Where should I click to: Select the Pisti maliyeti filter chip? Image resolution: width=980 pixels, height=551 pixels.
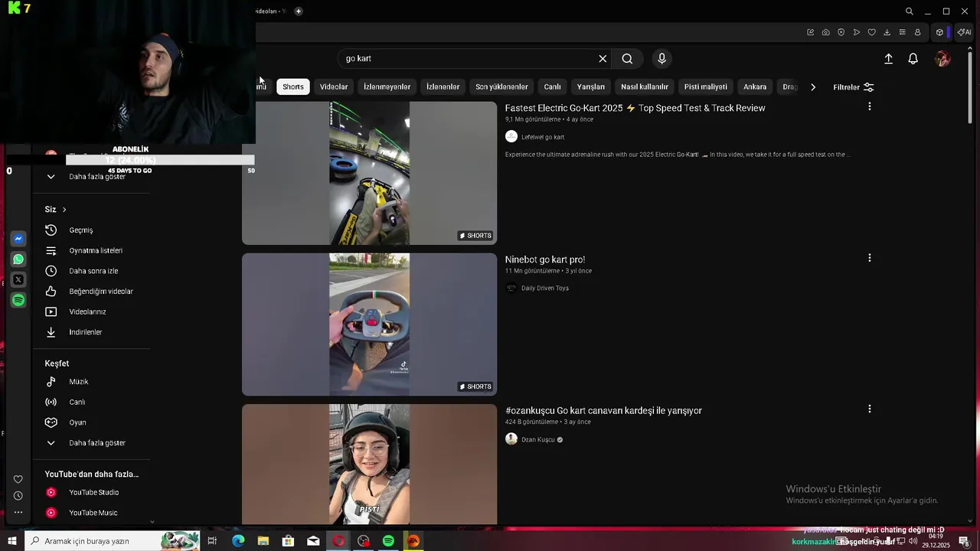click(706, 87)
